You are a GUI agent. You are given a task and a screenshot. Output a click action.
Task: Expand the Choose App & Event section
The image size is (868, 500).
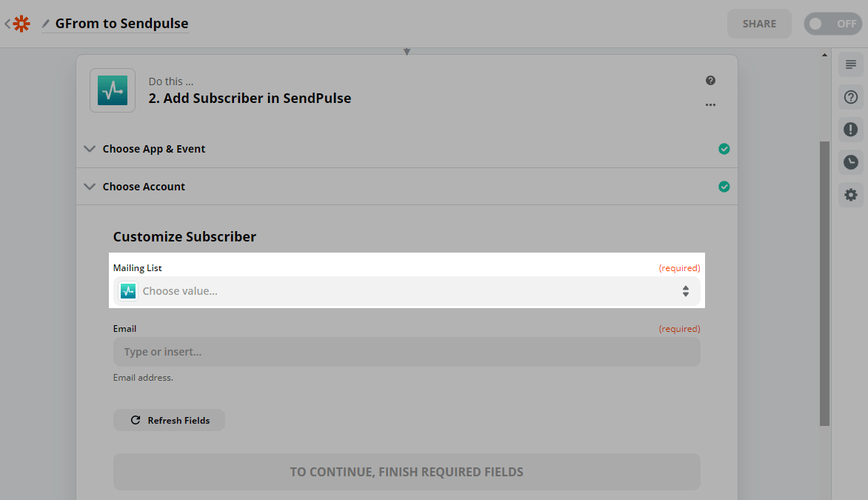tap(154, 149)
